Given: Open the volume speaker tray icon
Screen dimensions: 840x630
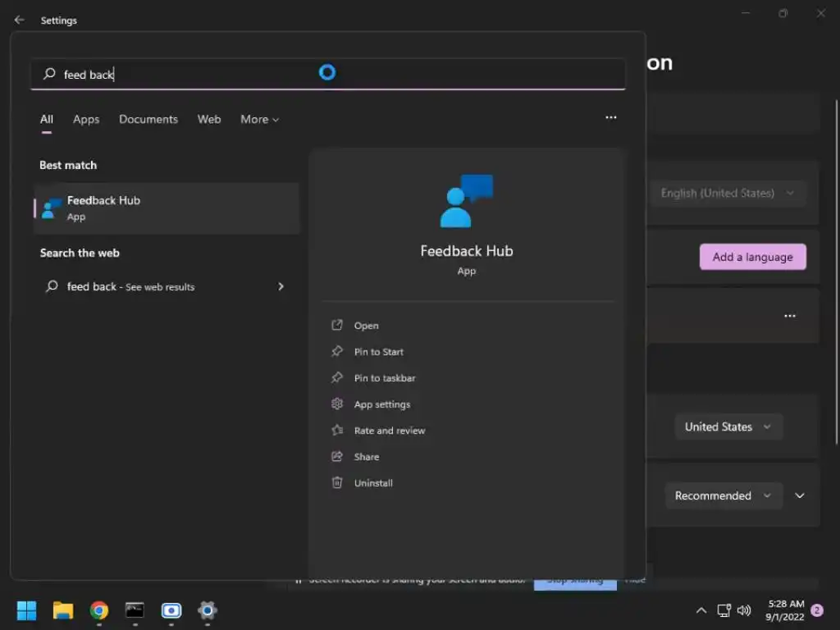Looking at the screenshot, I should (744, 610).
